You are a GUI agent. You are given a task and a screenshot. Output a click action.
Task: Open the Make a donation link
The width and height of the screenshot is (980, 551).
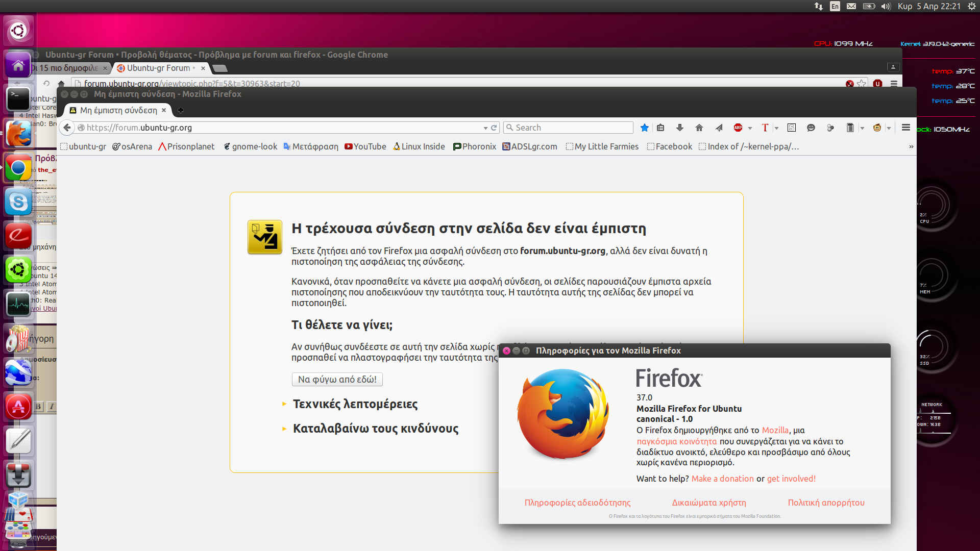click(x=722, y=479)
